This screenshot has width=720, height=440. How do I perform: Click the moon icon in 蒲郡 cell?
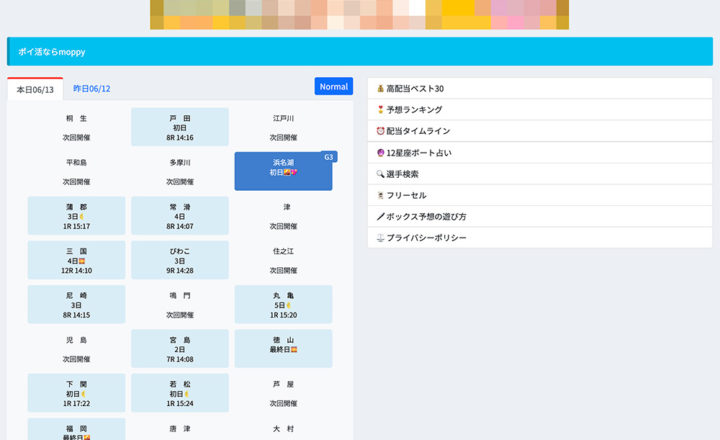[82, 216]
